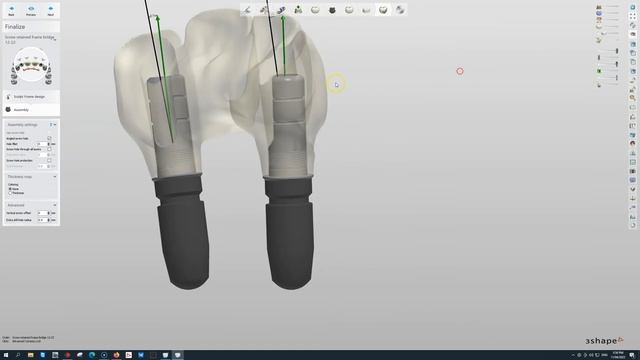Open third implant workflow step icon
Viewport: 640px width, 360px height.
point(281,10)
